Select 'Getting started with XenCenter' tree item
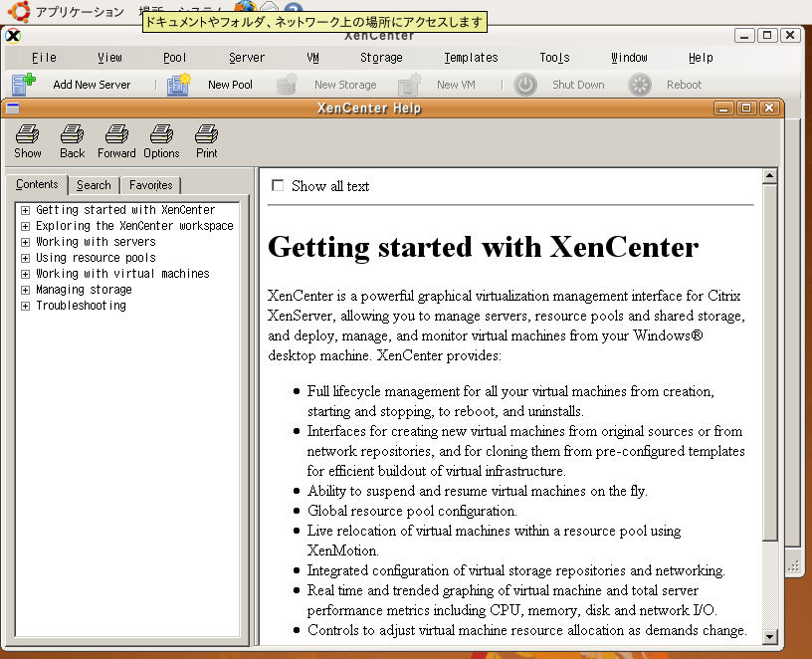812x659 pixels. pos(125,210)
